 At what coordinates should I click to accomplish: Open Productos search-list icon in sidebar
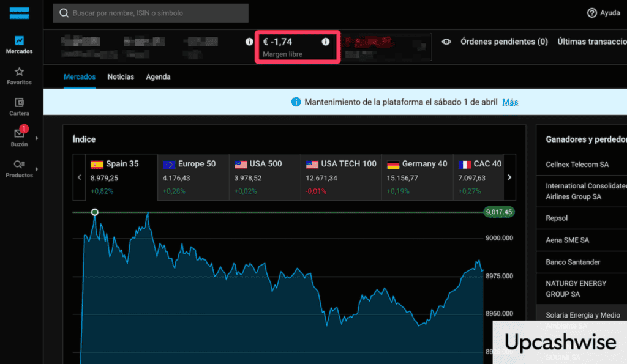point(19,164)
